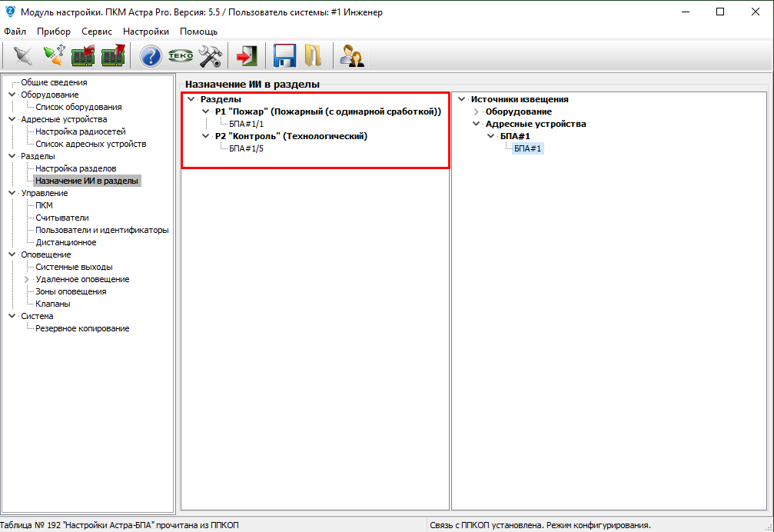This screenshot has width=774, height=532.
Task: Click the read-from-device memory chip icon
Action: (x=83, y=55)
